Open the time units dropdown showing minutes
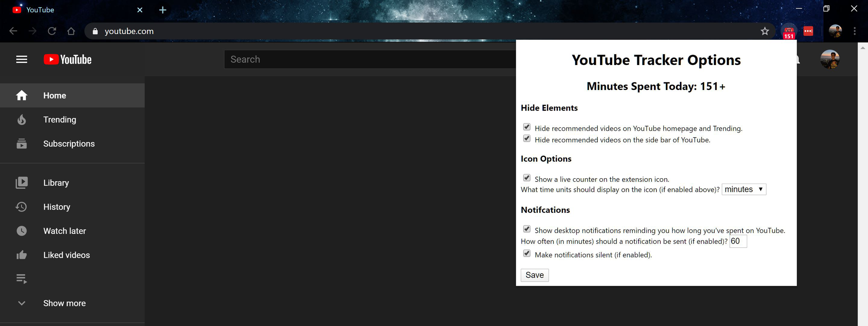This screenshot has width=868, height=326. pos(744,189)
